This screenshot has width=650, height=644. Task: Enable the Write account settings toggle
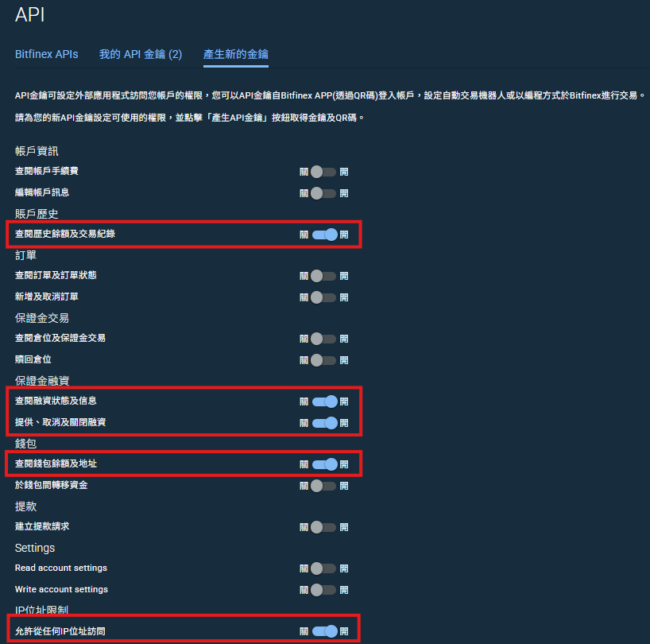pos(324,589)
